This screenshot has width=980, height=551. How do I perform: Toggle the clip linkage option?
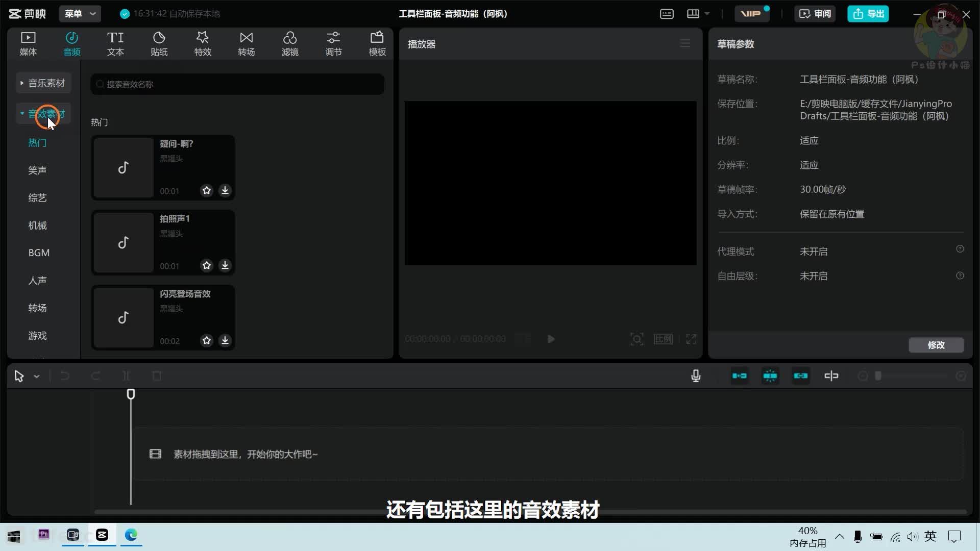click(801, 376)
